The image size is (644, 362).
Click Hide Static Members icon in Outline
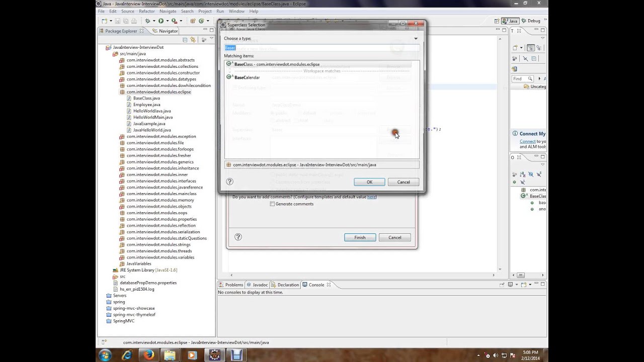coord(539,174)
